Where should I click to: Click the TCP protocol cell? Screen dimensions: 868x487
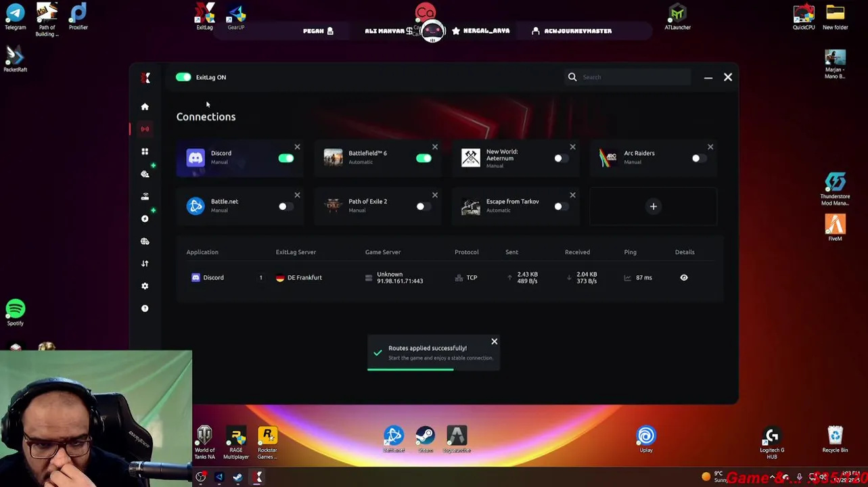pyautogui.click(x=467, y=277)
